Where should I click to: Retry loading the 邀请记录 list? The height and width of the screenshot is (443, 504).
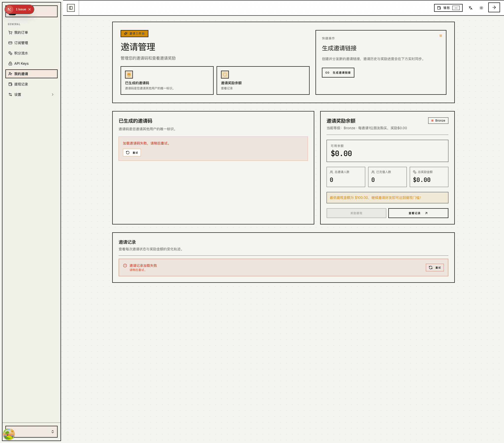click(434, 268)
